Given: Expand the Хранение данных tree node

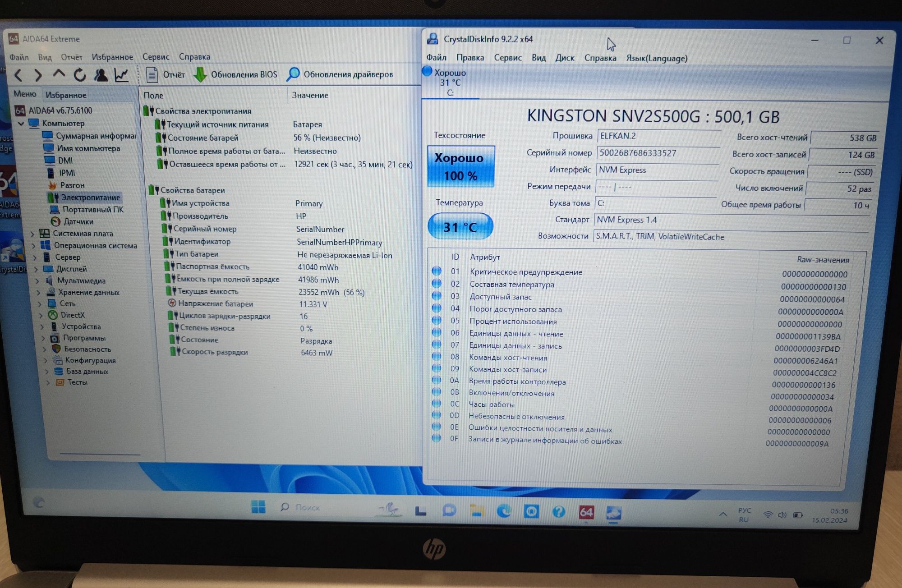Looking at the screenshot, I should pyautogui.click(x=38, y=293).
